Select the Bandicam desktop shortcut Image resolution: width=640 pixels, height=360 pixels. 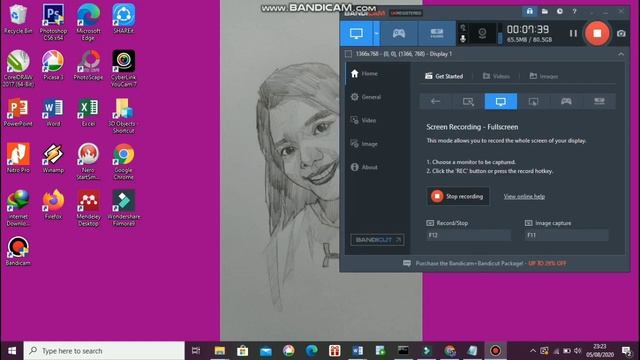18,251
